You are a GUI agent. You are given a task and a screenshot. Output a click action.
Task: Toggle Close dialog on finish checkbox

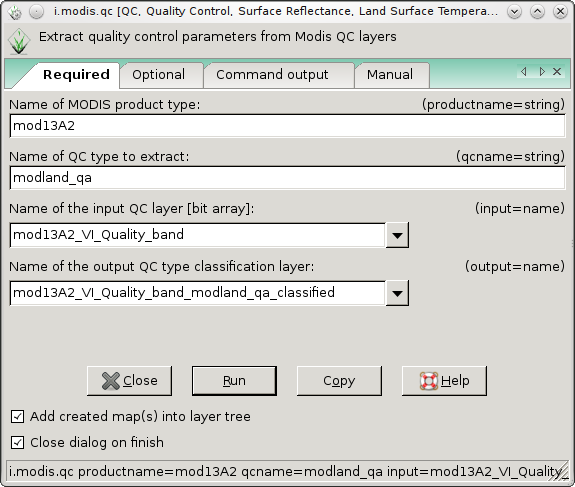coord(17,443)
